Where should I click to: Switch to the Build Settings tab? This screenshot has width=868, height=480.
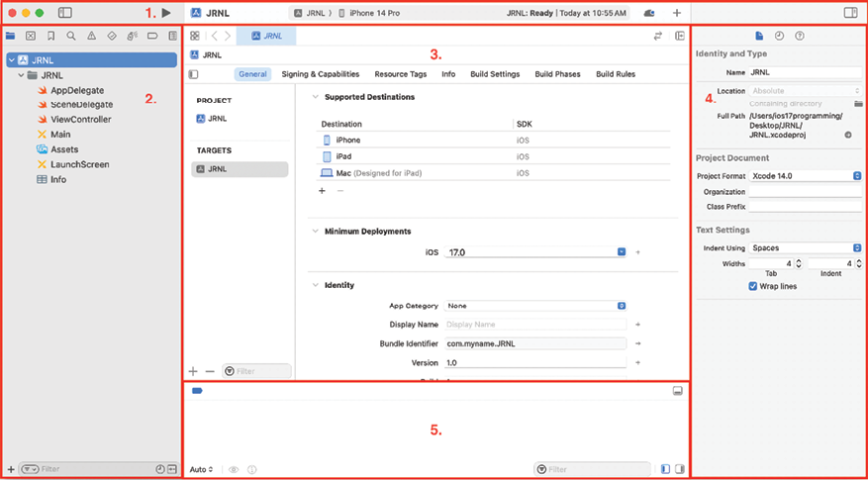[x=495, y=74]
